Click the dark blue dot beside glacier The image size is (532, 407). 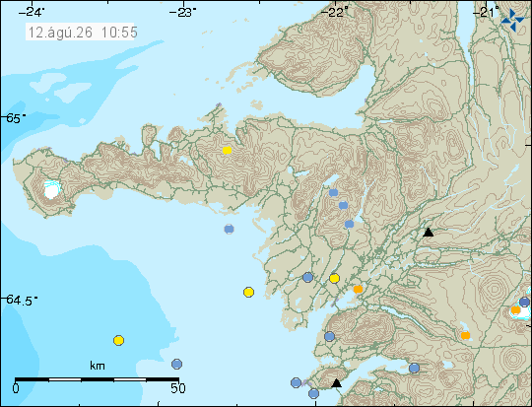(x=524, y=302)
